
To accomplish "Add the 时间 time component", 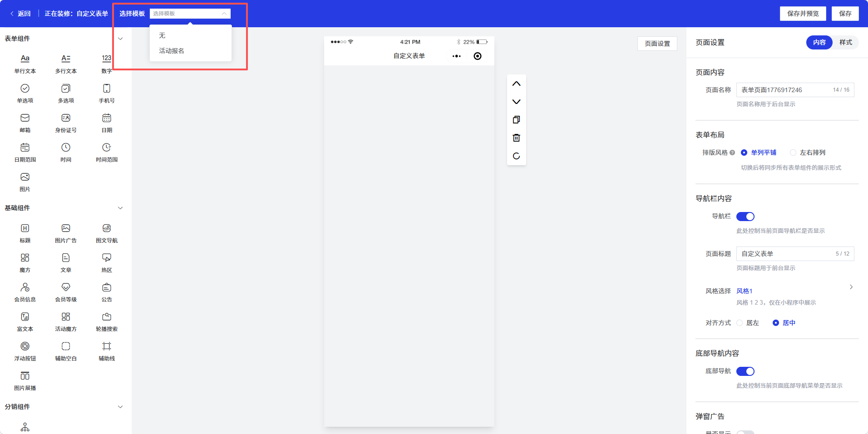I will tap(66, 153).
